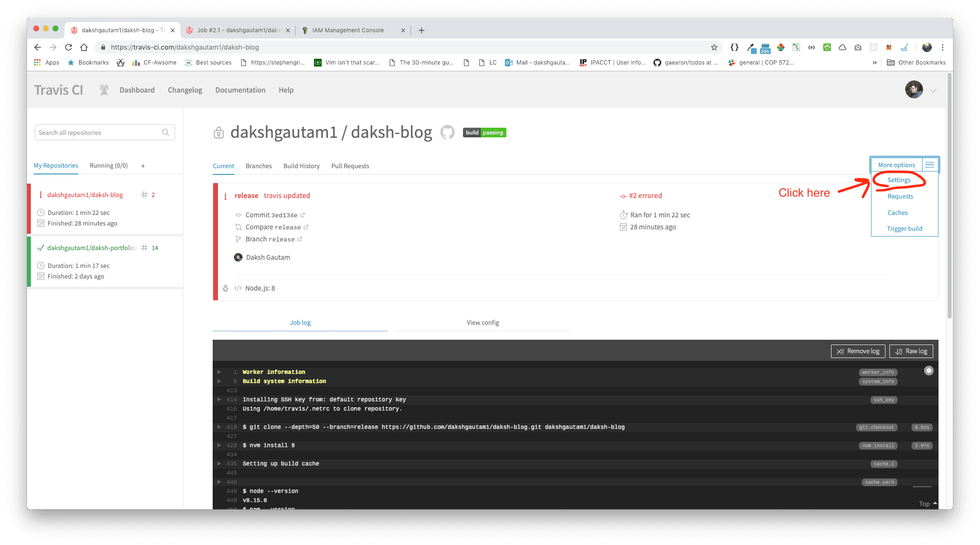
Task: Open the Running (0/0) tab
Action: click(x=109, y=166)
